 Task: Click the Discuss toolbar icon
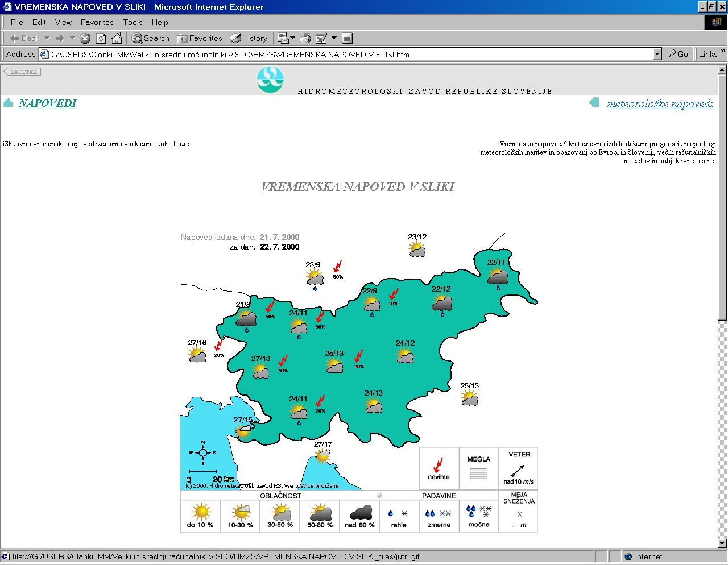click(348, 38)
